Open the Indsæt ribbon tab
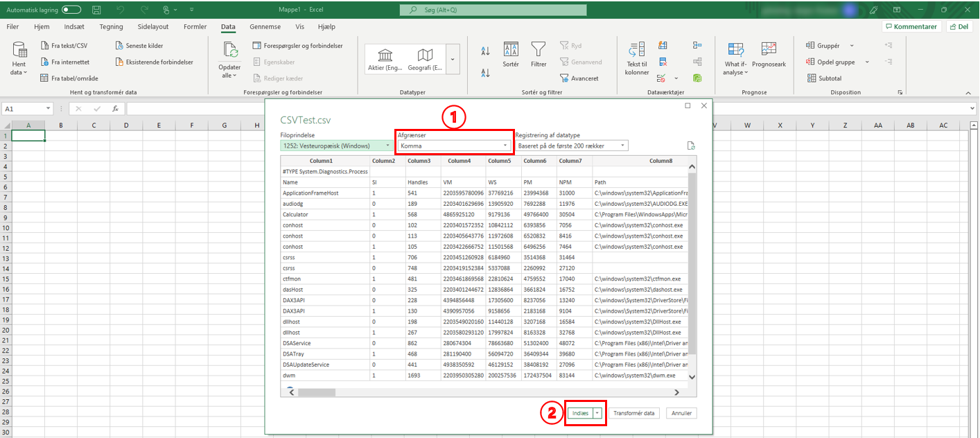The height and width of the screenshot is (438, 980). [x=74, y=26]
